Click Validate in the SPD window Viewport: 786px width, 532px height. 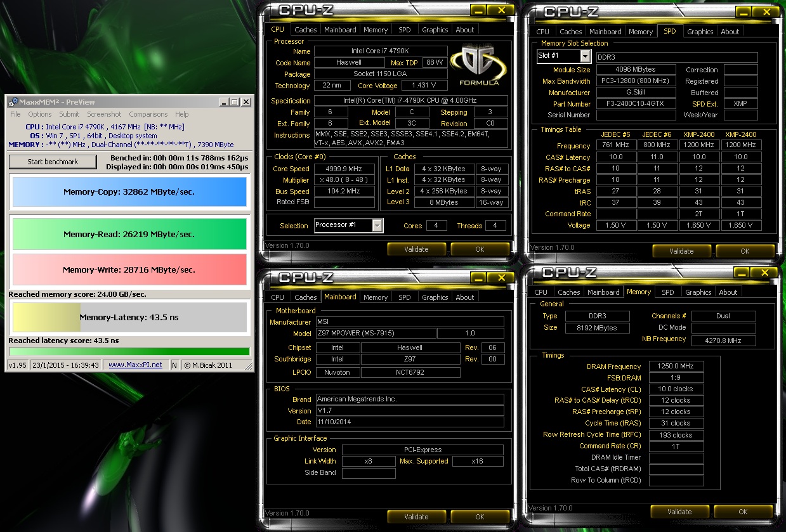681,251
